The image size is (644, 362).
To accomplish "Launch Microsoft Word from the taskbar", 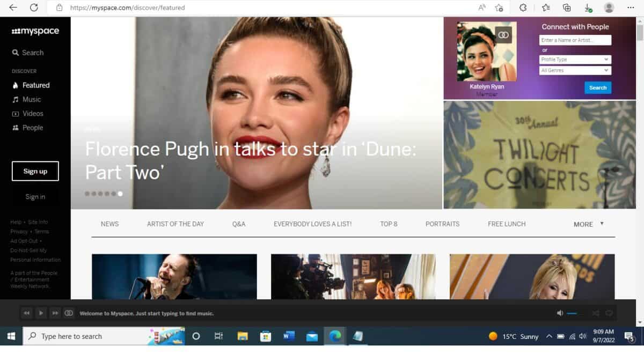I will [x=289, y=336].
